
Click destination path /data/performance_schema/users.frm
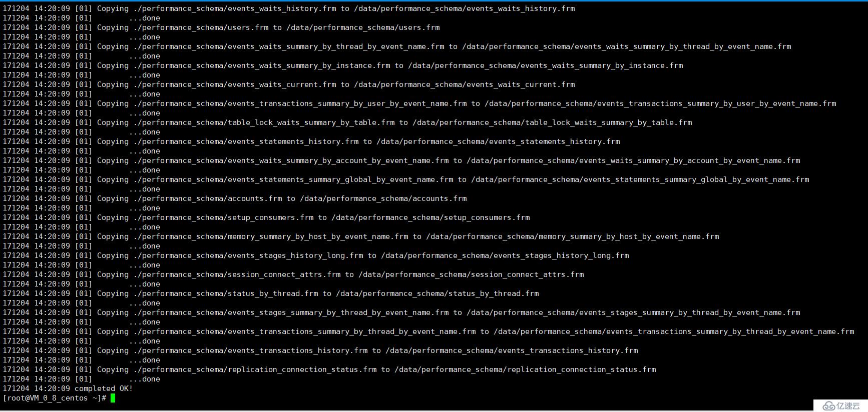tap(363, 27)
